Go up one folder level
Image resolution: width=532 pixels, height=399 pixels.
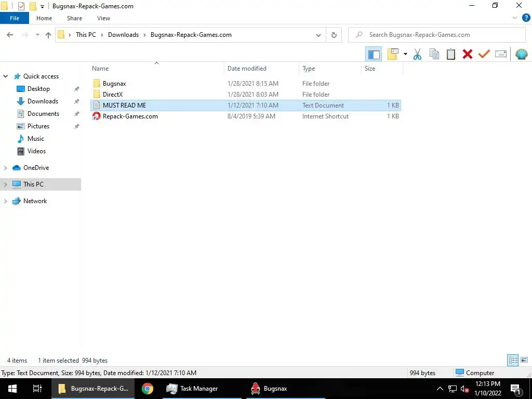tap(48, 35)
